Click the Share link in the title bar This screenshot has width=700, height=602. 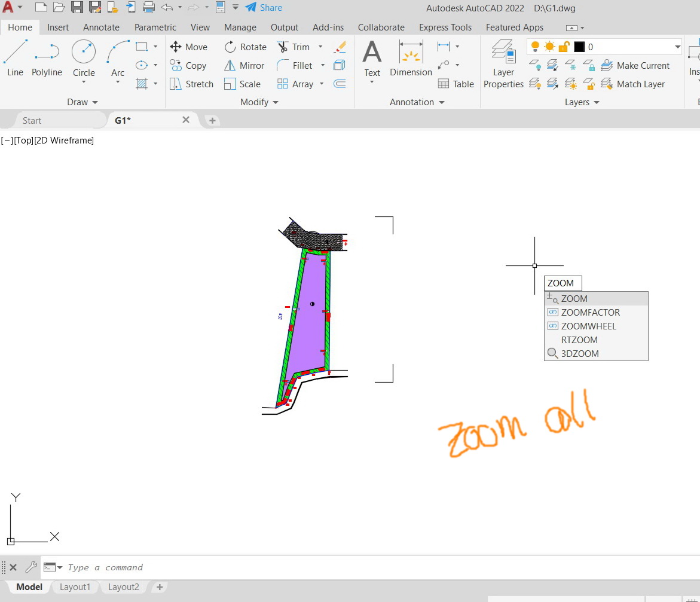(x=268, y=8)
